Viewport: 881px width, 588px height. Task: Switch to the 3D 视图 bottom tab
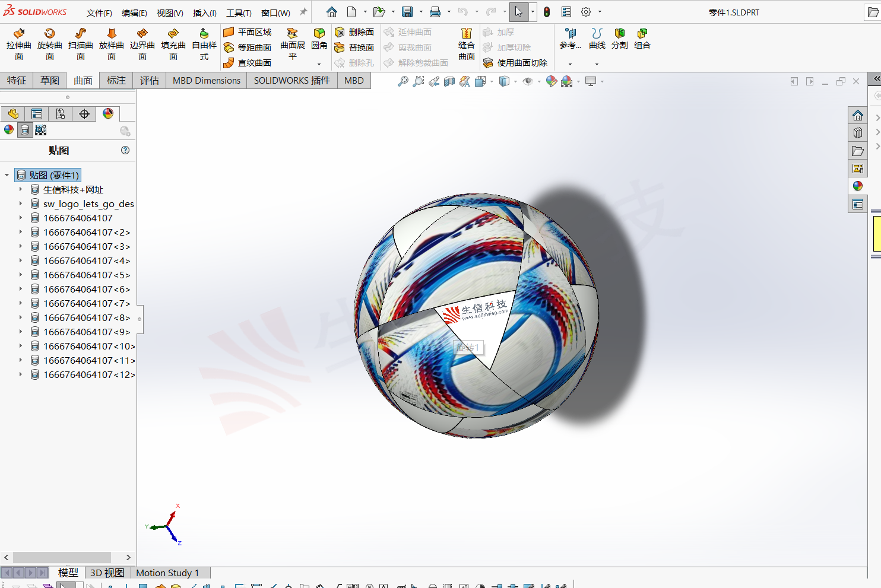107,573
